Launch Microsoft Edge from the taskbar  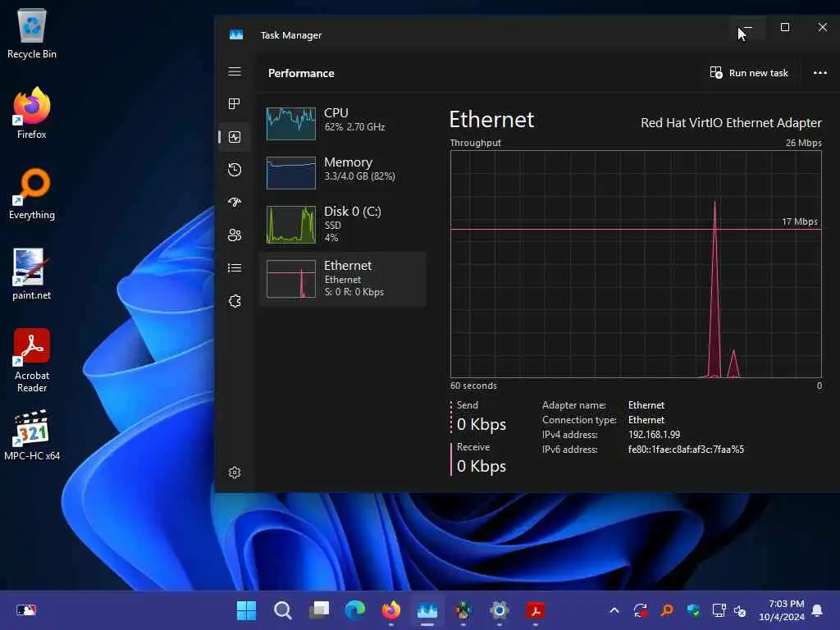click(354, 610)
